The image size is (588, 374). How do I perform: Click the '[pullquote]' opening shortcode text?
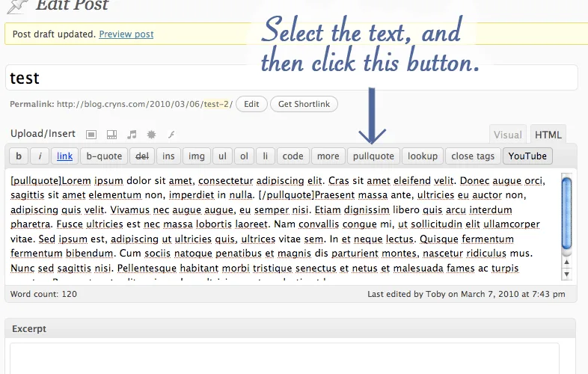pyautogui.click(x=36, y=181)
